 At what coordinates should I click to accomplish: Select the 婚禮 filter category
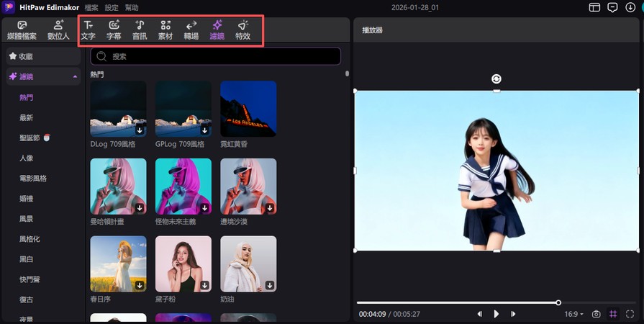point(27,199)
